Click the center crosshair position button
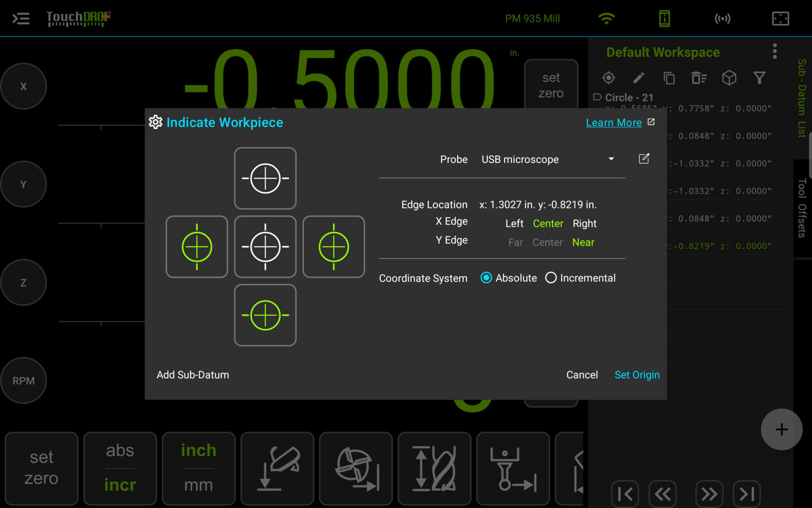Viewport: 812px width, 508px height. tap(265, 247)
